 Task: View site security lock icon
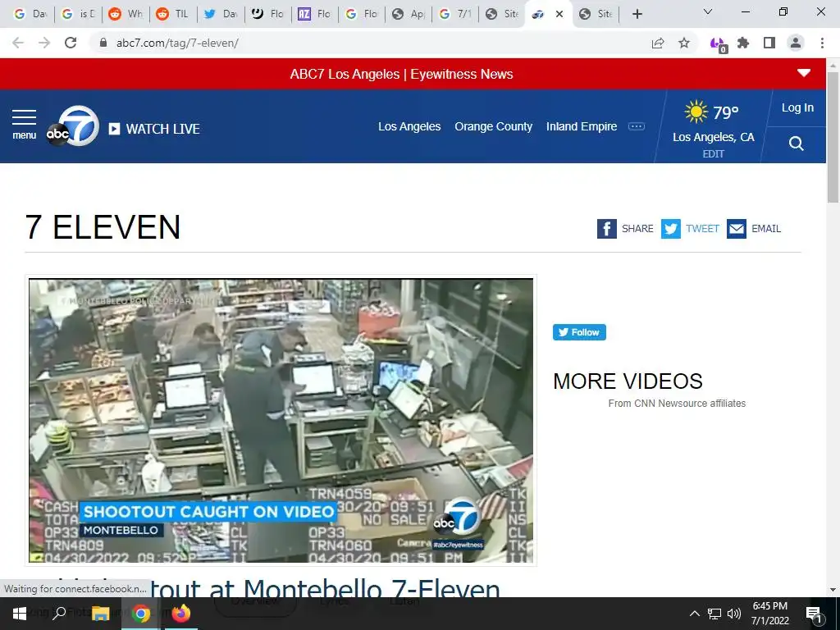pyautogui.click(x=103, y=43)
